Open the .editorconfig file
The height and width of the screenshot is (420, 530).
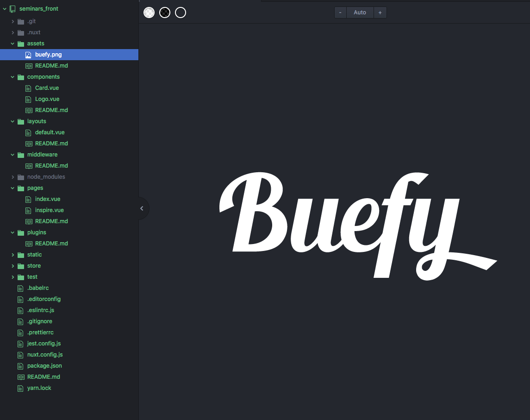point(44,299)
